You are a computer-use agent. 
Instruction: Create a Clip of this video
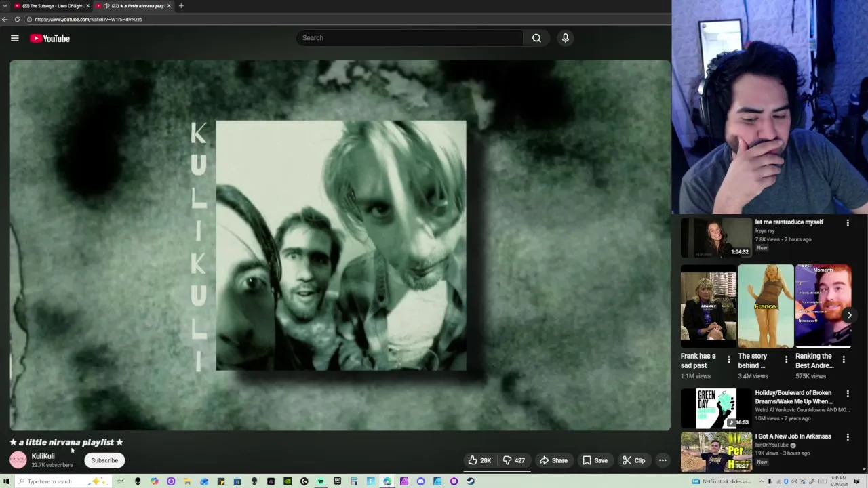[x=633, y=460]
